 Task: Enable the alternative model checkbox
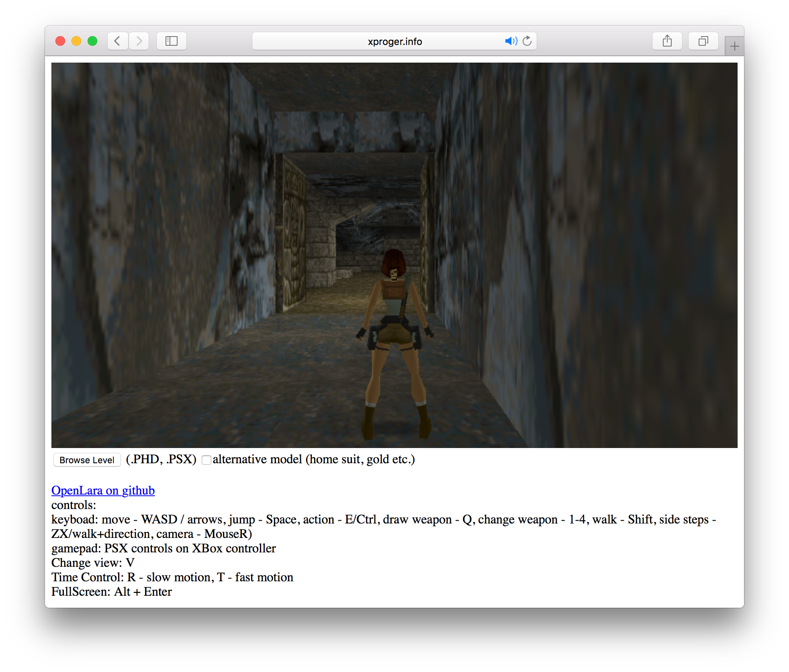click(206, 460)
